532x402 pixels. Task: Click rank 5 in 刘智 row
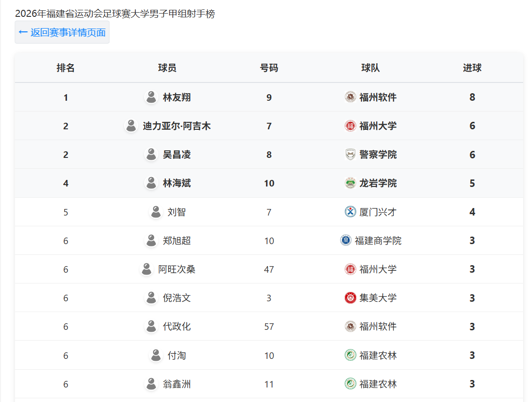point(66,212)
